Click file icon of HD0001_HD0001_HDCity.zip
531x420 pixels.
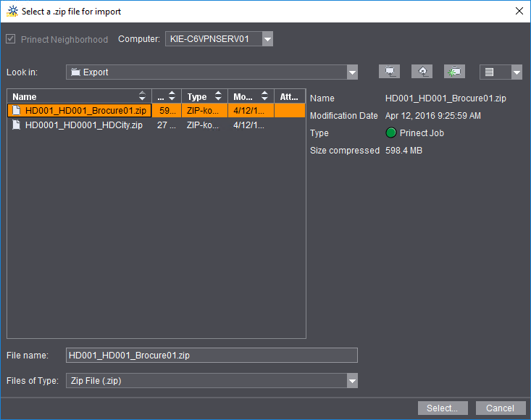(16, 125)
